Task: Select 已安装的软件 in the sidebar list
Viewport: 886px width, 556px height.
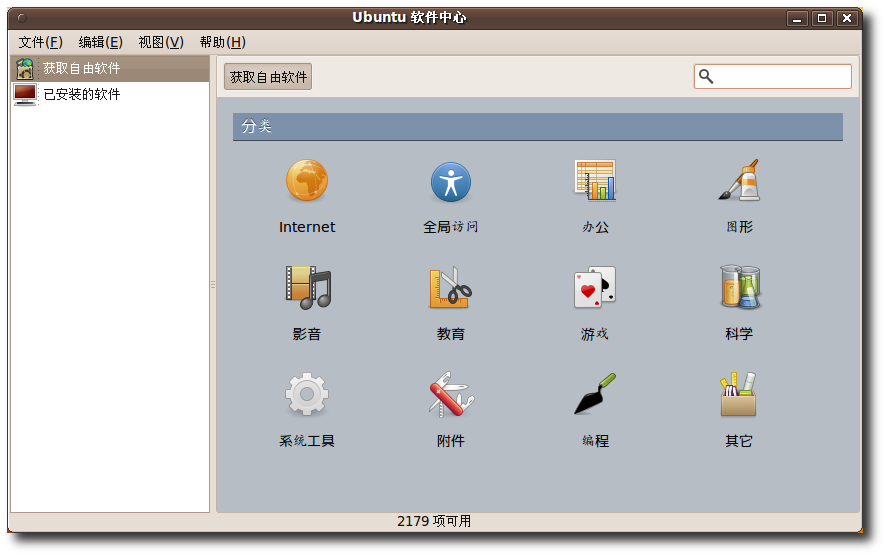Action: coord(110,94)
